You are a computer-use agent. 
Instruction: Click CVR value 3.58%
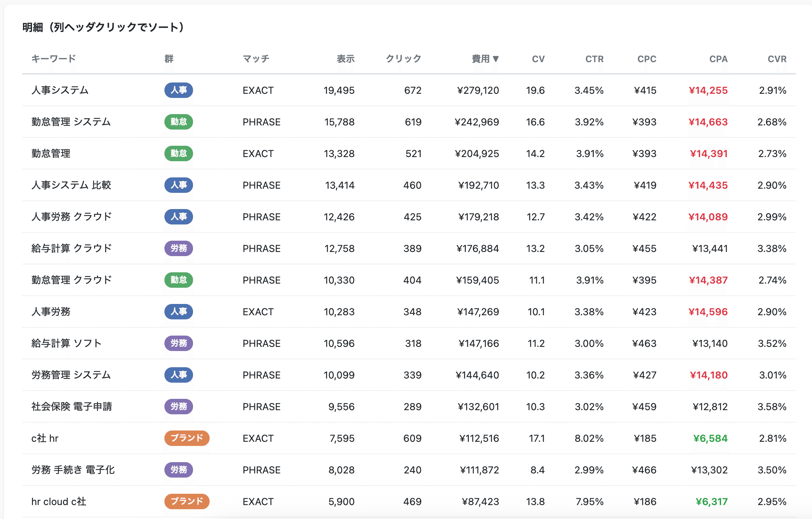(772, 407)
